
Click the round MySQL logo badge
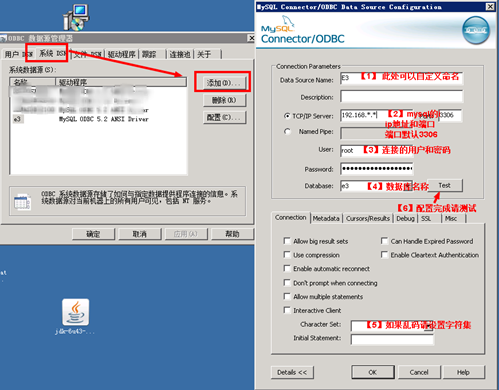click(x=476, y=31)
